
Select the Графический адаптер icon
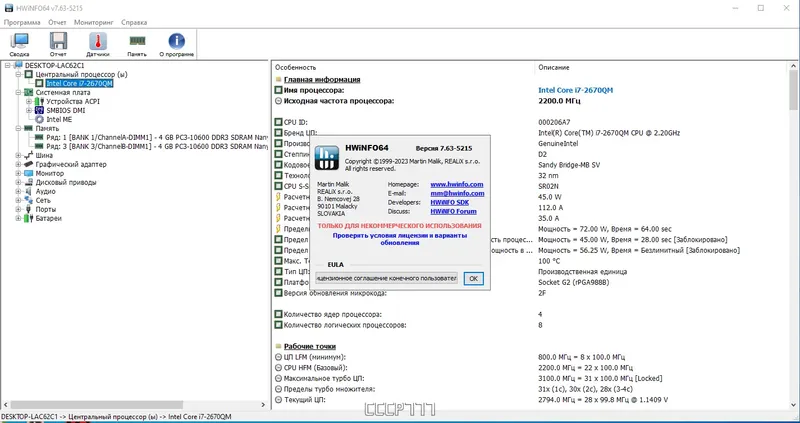pos(29,164)
